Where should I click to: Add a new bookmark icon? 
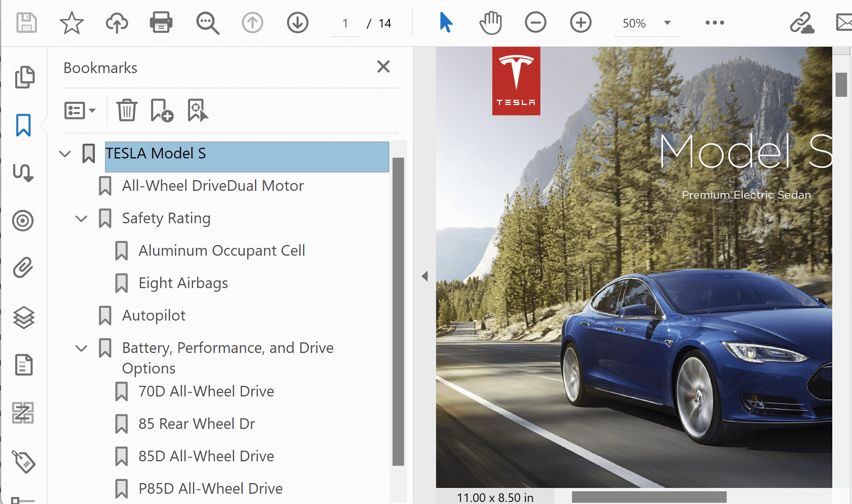click(x=162, y=110)
